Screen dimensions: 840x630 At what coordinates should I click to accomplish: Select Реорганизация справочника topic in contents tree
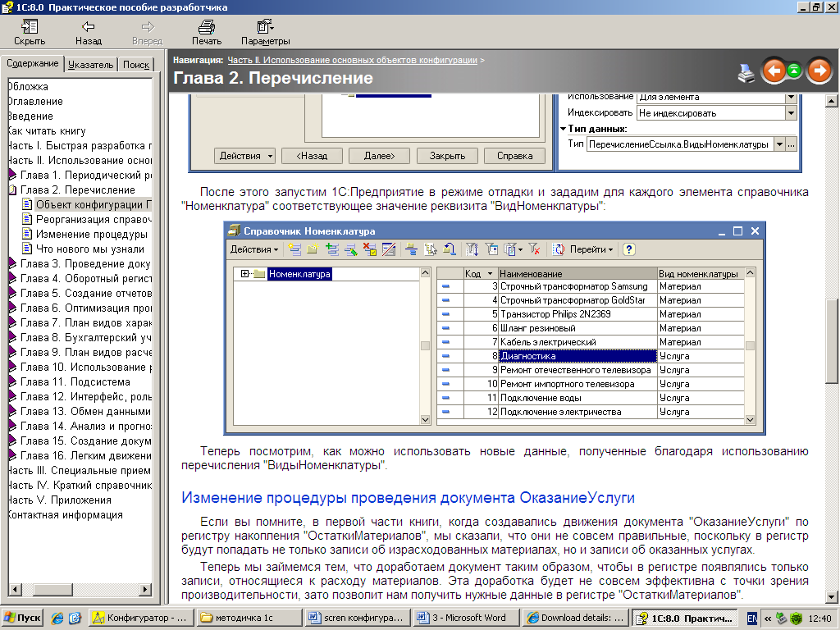pyautogui.click(x=91, y=219)
